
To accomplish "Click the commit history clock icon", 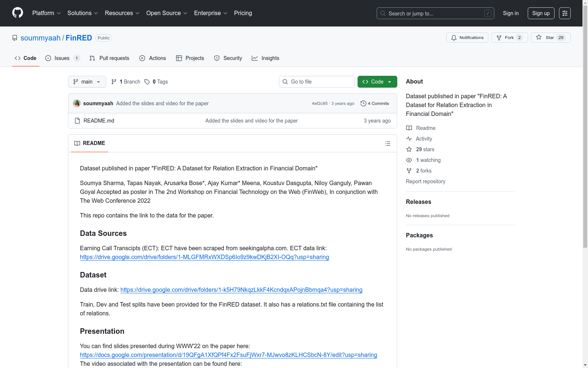I will [x=363, y=103].
